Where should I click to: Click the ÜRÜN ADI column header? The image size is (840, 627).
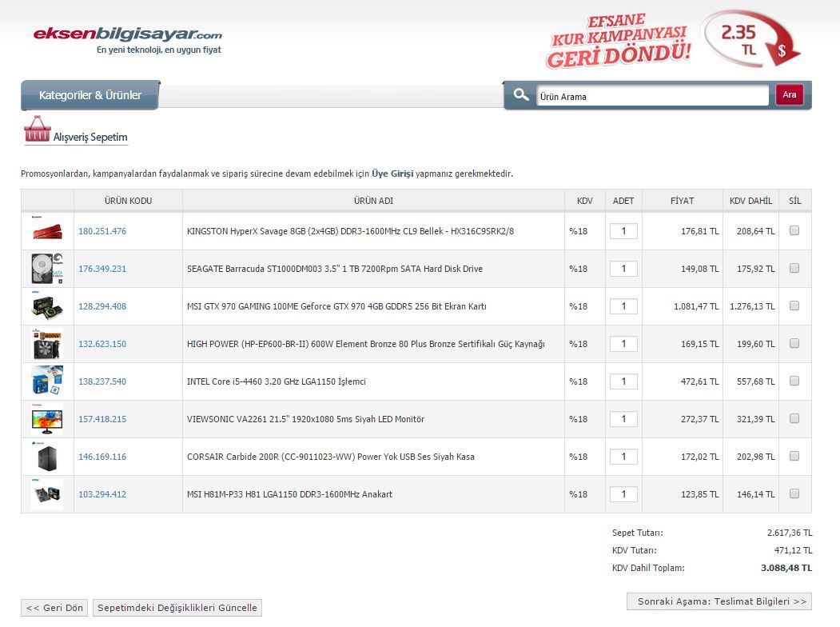[x=373, y=201]
